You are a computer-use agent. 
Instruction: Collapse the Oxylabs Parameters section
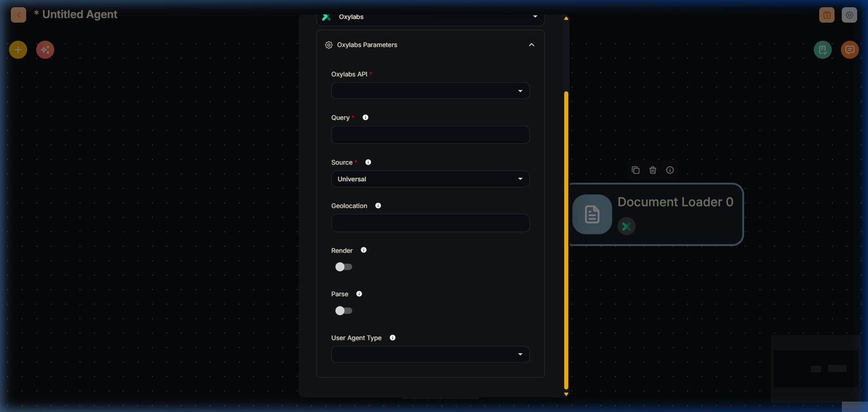532,45
